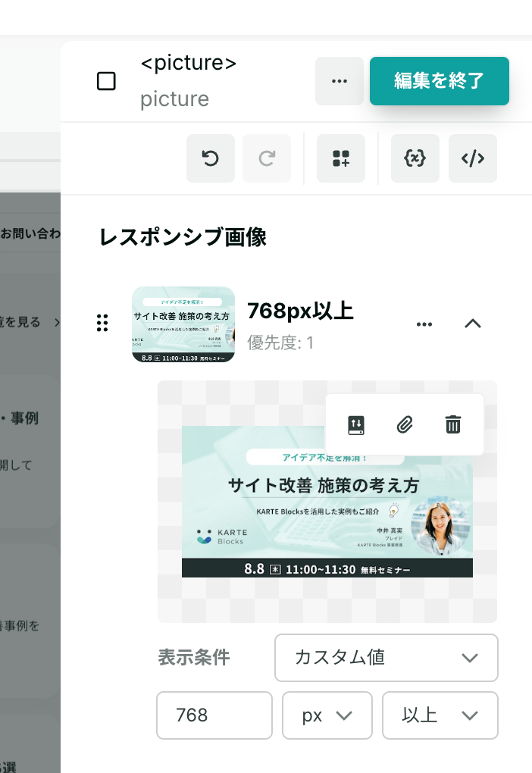Viewport: 532px width, 773px height.
Task: Open the variables curly-brace icon
Action: click(x=415, y=158)
